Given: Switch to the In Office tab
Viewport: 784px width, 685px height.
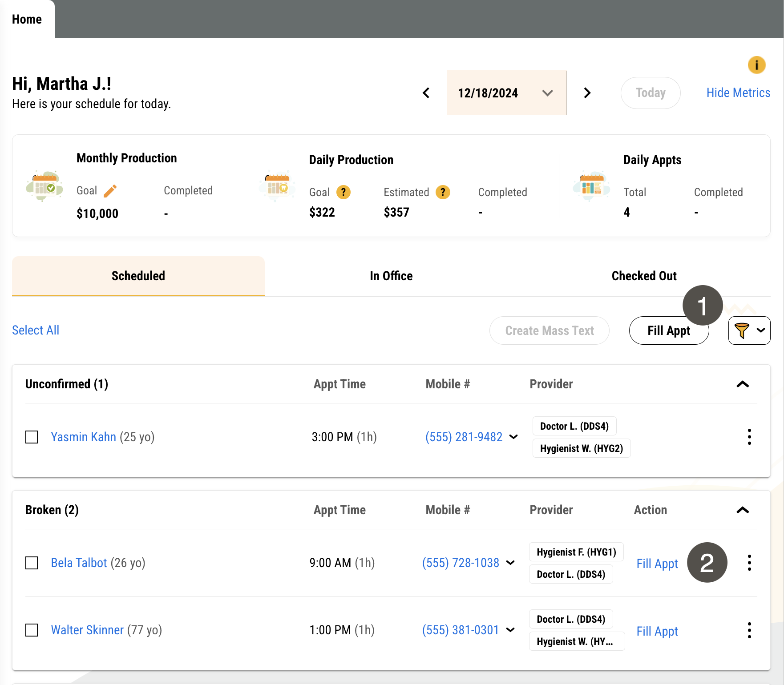Looking at the screenshot, I should point(391,276).
